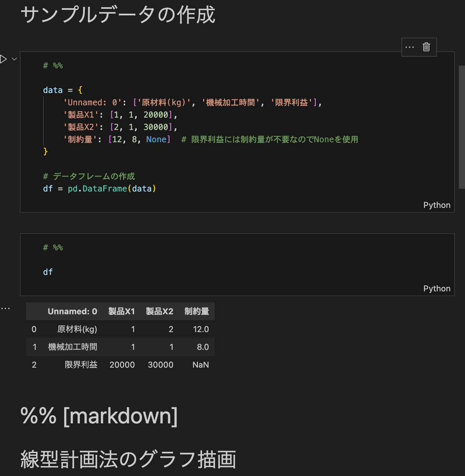Open the Python language picker of df cell
This screenshot has height=476, width=465.
[437, 288]
